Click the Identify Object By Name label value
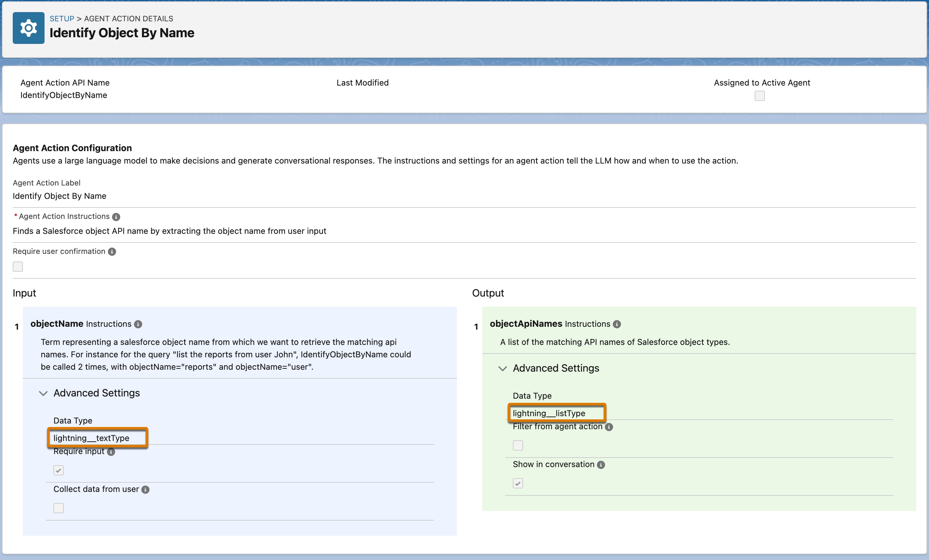This screenshot has width=929, height=560. (x=59, y=196)
